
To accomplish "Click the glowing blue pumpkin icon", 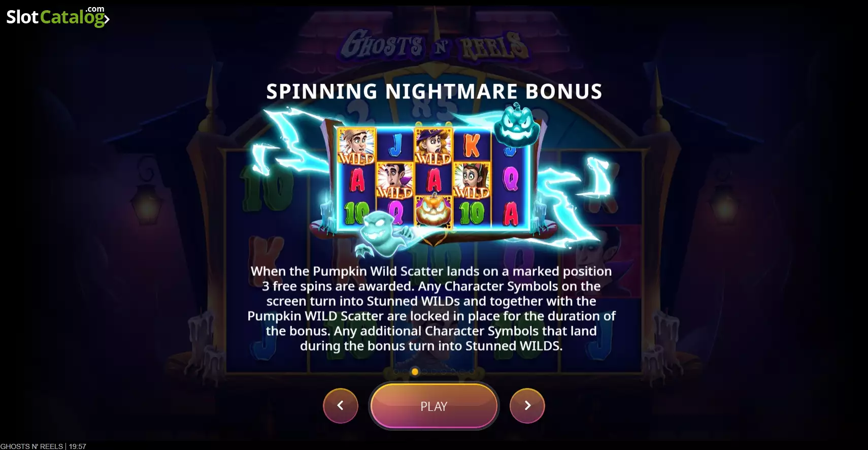I will click(516, 124).
